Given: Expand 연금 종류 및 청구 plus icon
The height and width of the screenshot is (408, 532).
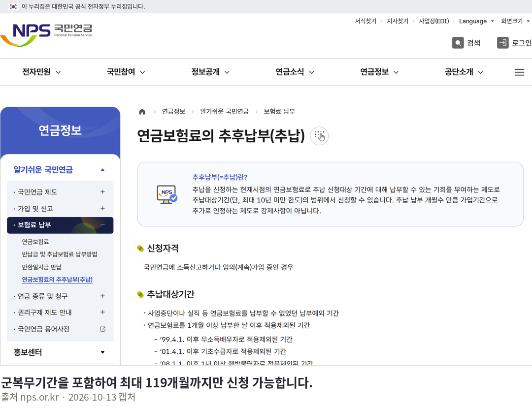Looking at the screenshot, I should tap(102, 296).
